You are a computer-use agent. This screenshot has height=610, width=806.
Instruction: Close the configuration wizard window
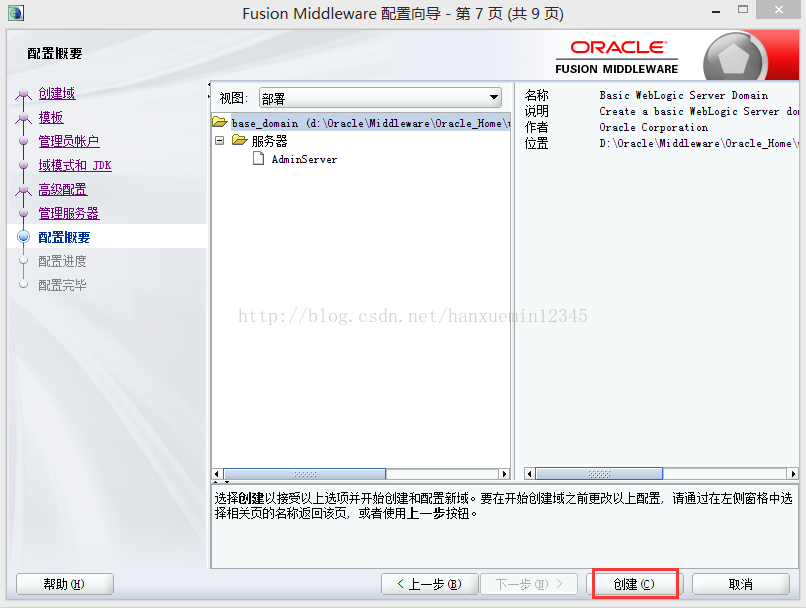[779, 10]
